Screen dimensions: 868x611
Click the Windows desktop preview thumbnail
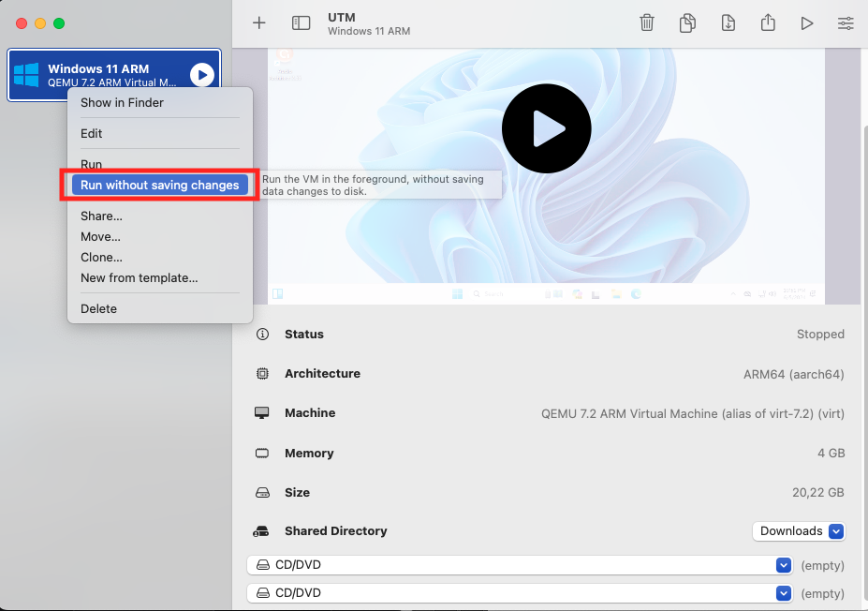(547, 176)
